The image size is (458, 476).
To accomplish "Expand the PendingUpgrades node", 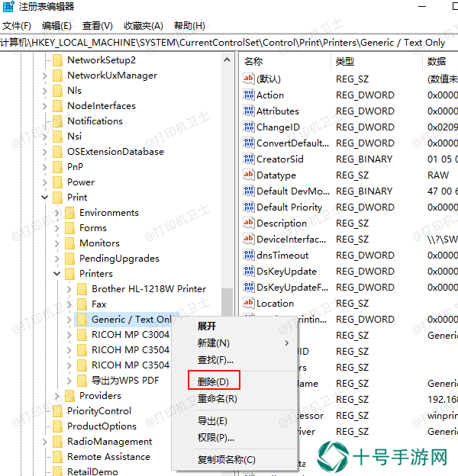I will (56, 259).
